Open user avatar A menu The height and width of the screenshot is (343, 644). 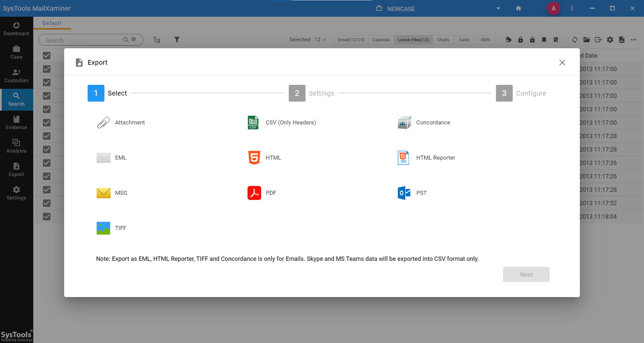point(554,8)
